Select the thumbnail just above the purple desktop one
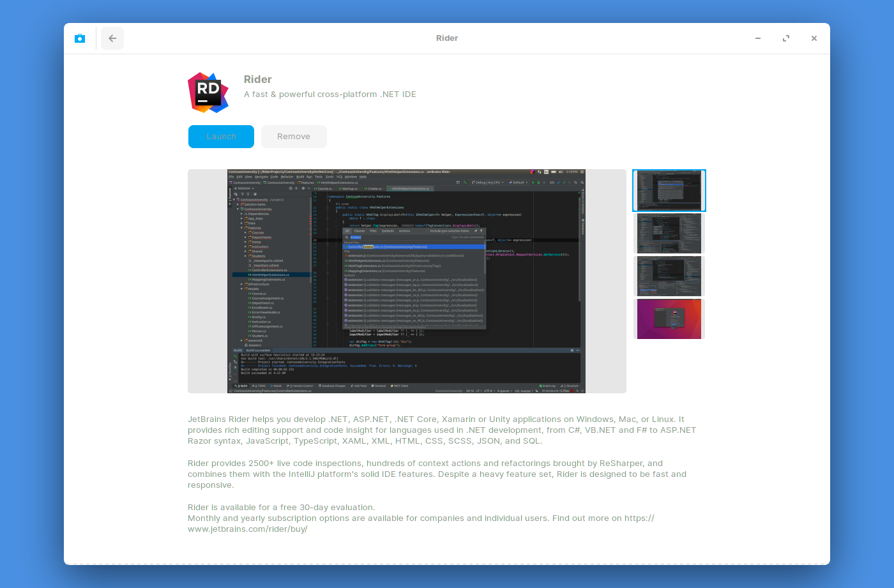 coord(669,276)
